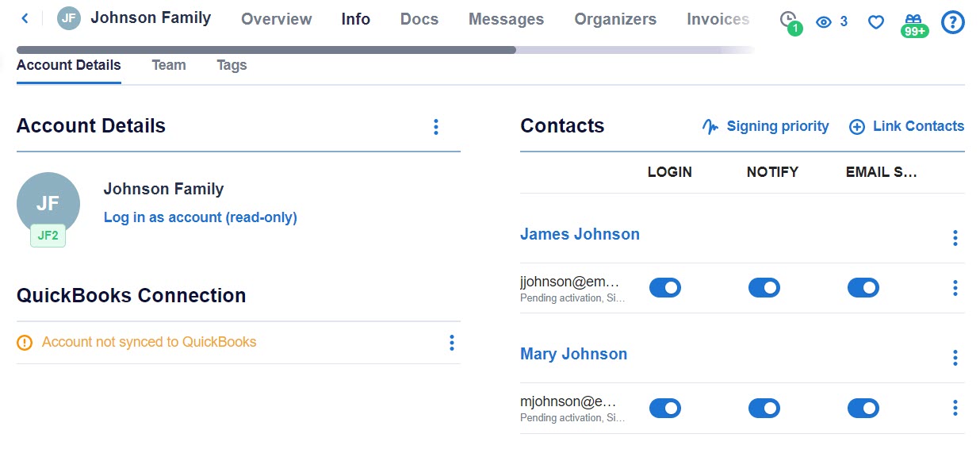The image size is (980, 453).
Task: Click the back arrow beside Johnson Family
Action: [x=25, y=18]
